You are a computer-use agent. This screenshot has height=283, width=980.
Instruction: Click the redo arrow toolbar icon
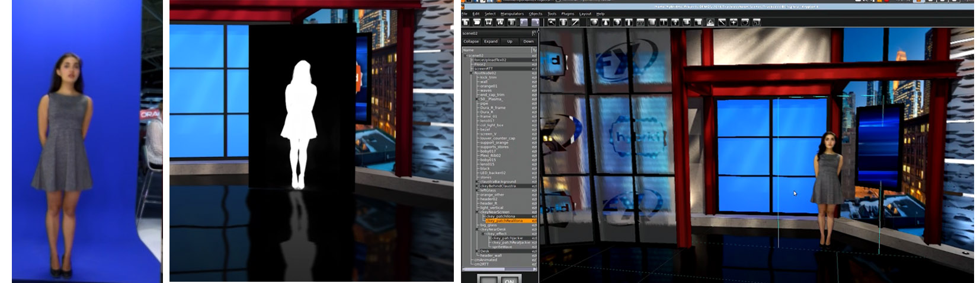535,23
